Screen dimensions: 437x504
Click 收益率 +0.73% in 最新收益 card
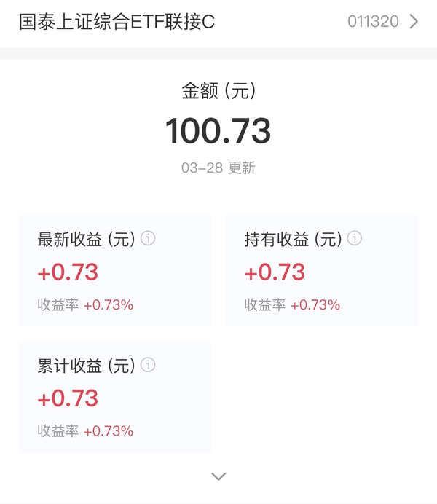coord(85,304)
